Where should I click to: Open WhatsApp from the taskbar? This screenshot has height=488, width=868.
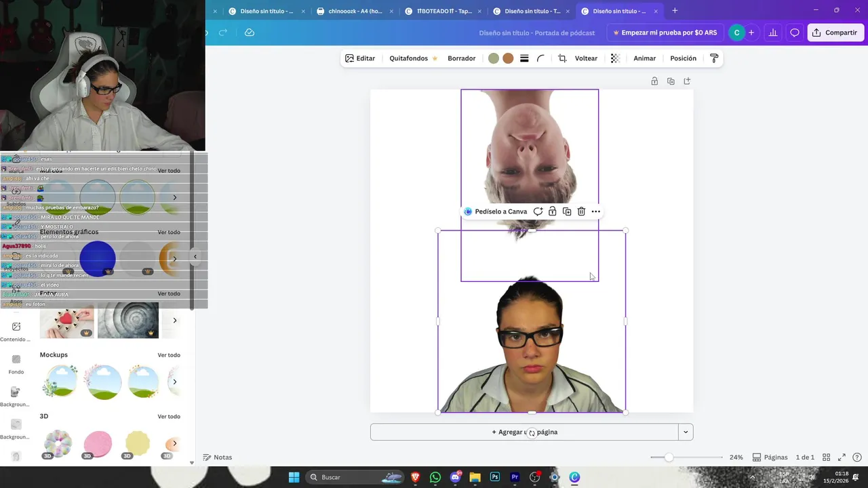click(435, 477)
